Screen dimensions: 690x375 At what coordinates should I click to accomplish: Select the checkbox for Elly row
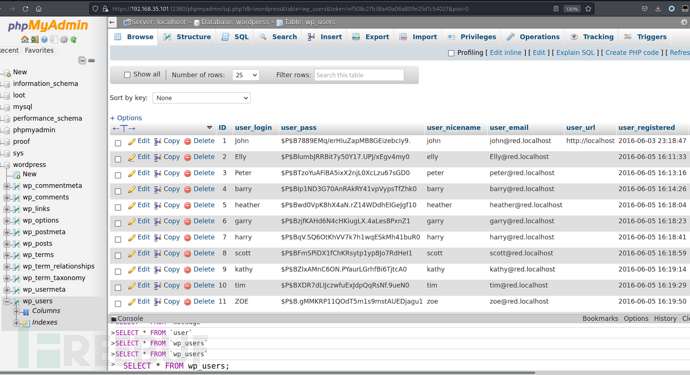pos(118,159)
